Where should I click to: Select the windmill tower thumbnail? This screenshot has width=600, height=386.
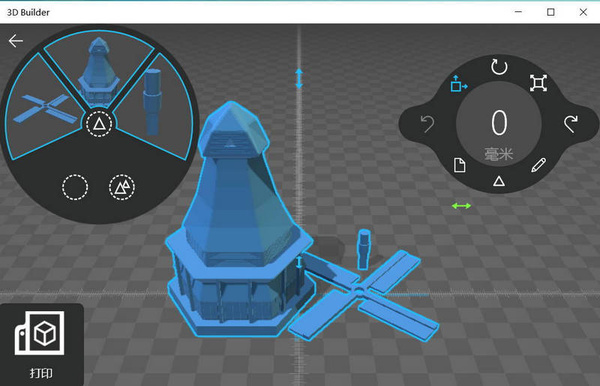click(98, 72)
